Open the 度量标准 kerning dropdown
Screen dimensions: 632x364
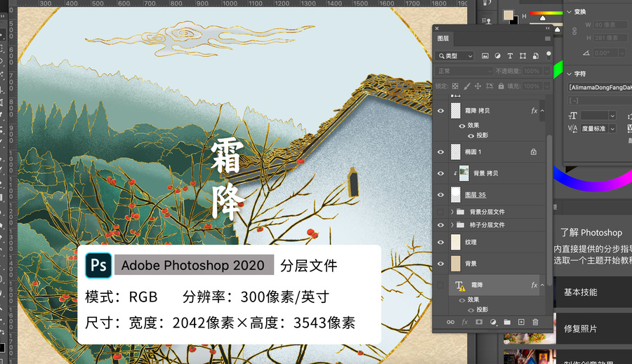coord(598,128)
